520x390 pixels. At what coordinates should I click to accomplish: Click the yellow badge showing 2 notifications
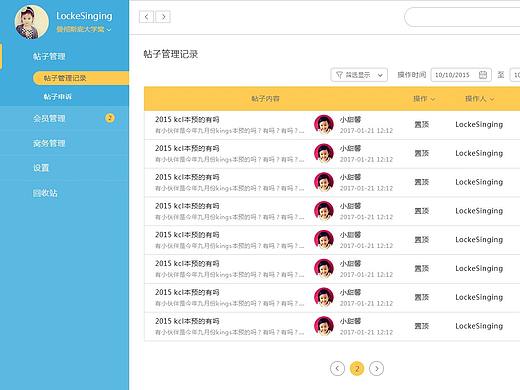pos(110,118)
